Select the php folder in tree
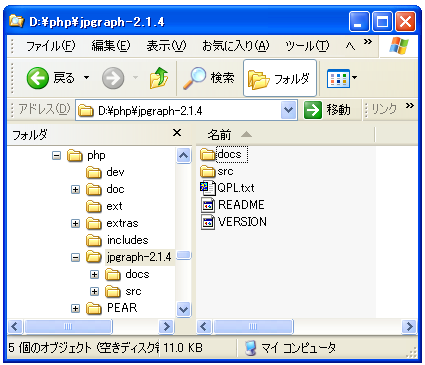 tap(96, 155)
